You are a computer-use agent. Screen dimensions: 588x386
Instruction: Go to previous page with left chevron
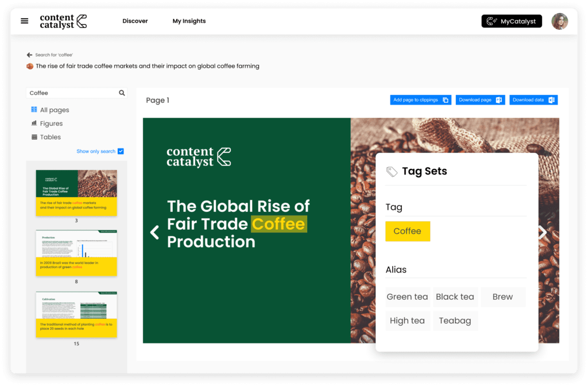click(x=154, y=232)
